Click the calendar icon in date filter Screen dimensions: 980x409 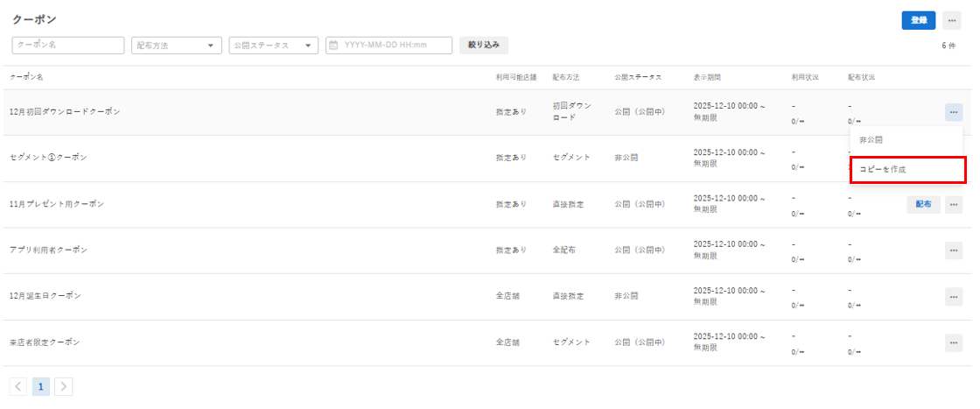point(333,45)
